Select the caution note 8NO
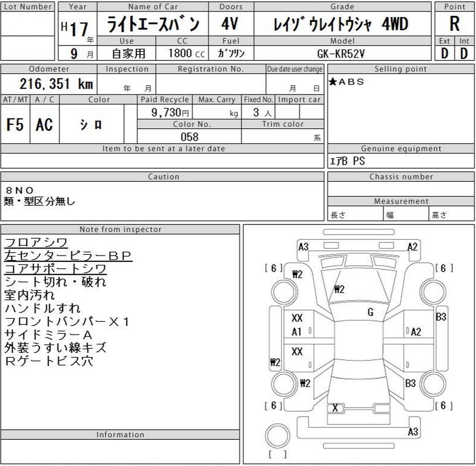This screenshot has height=466, width=476. 19,190
